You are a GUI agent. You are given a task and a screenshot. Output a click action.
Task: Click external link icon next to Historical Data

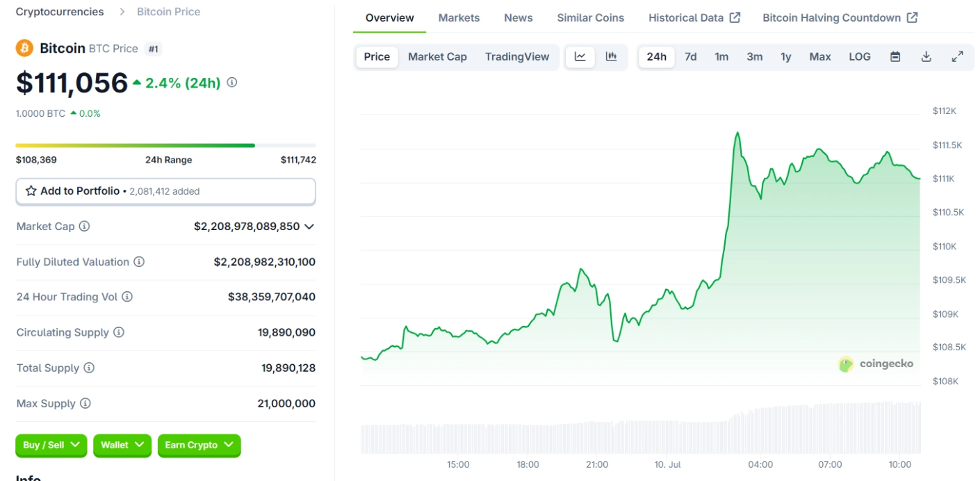coord(735,17)
